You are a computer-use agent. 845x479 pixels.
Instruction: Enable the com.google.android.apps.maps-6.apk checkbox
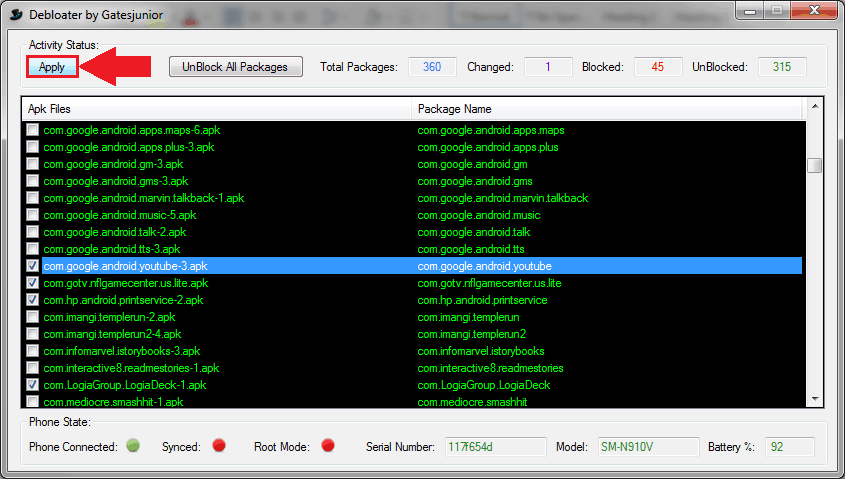(x=33, y=130)
